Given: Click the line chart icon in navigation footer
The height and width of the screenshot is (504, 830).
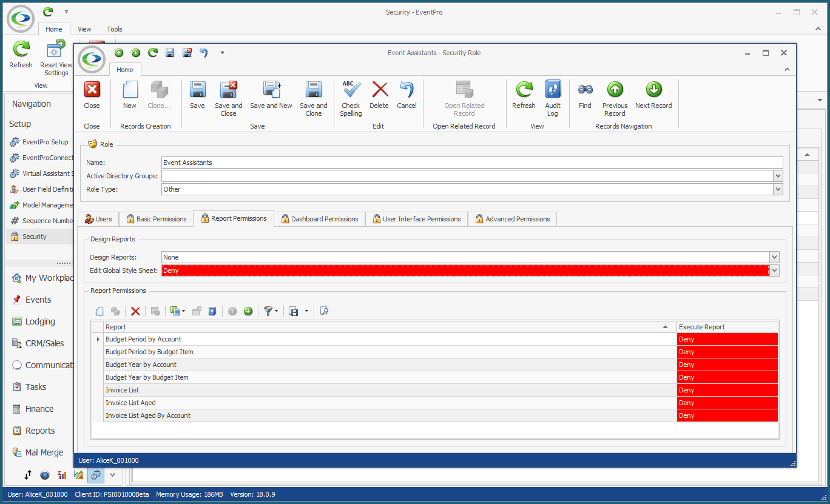Looking at the screenshot, I should pyautogui.click(x=79, y=475).
